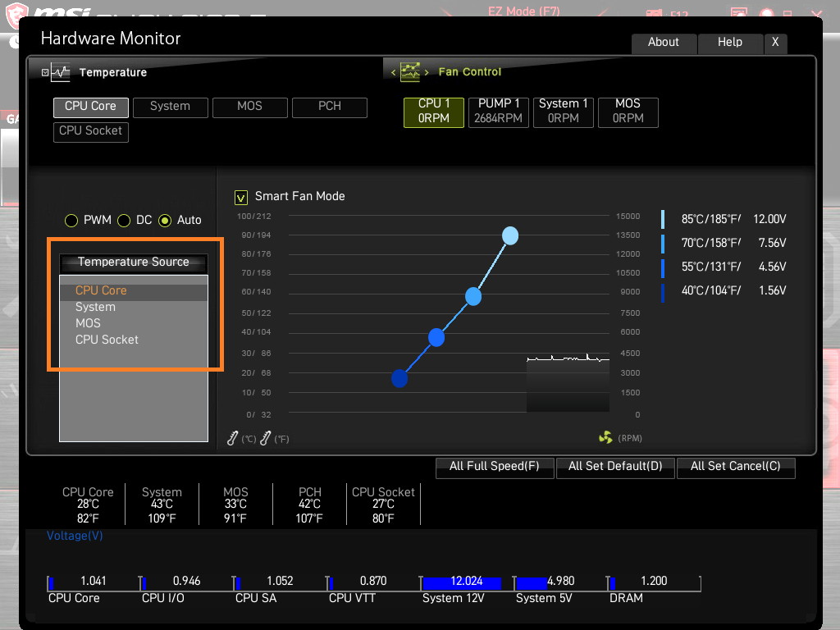The width and height of the screenshot is (840, 630).
Task: Click left arrow beside Fan Control
Action: [x=393, y=73]
